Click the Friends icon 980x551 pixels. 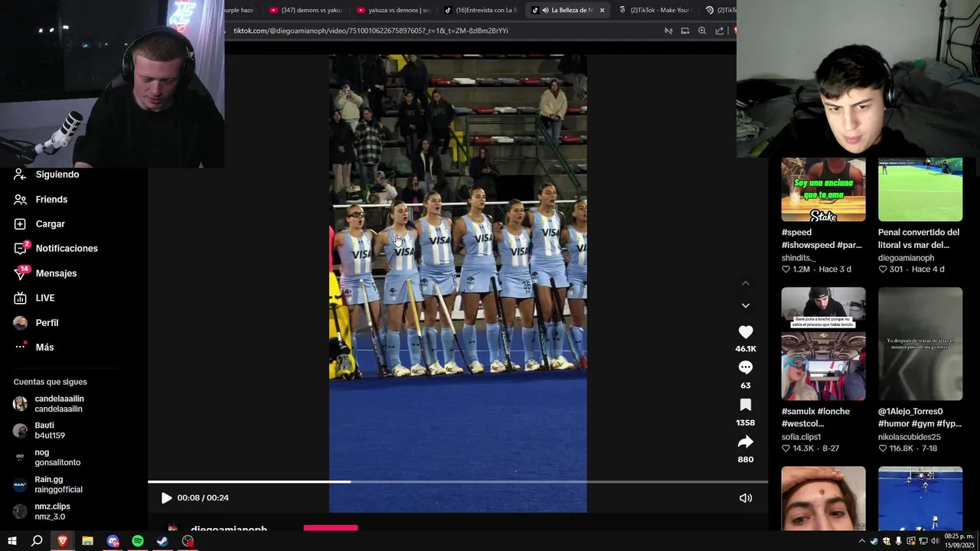(x=20, y=199)
